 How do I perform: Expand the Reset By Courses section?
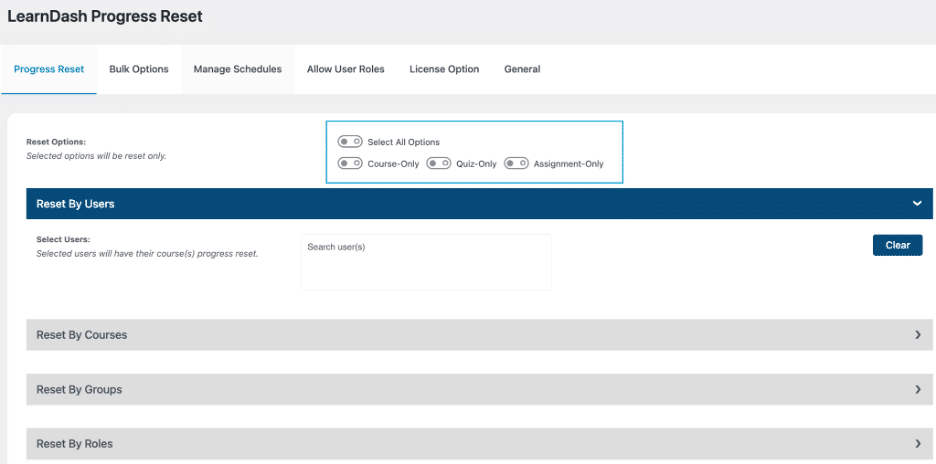pos(479,335)
